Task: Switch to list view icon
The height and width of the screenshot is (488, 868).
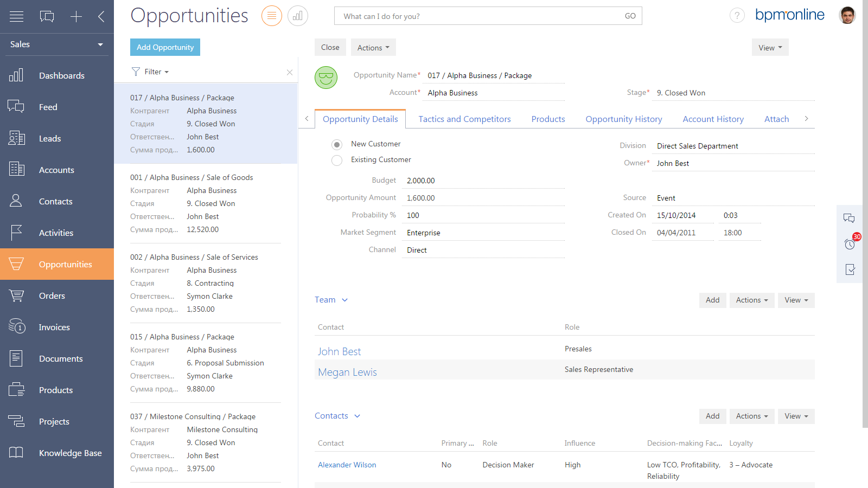Action: (272, 16)
